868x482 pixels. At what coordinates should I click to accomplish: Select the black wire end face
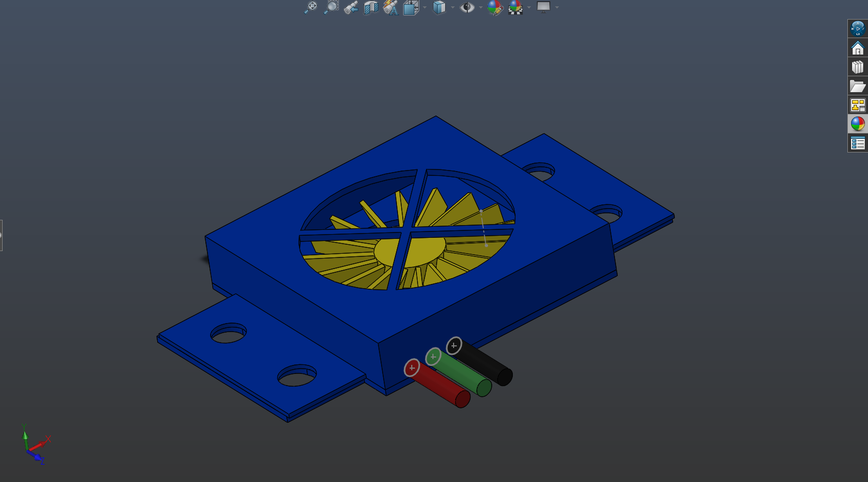click(x=504, y=377)
